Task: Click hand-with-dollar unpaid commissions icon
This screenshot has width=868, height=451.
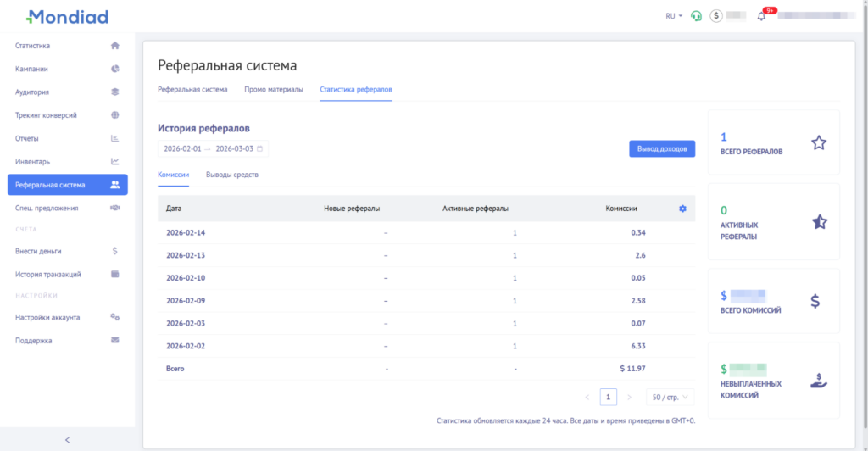Action: [x=818, y=381]
